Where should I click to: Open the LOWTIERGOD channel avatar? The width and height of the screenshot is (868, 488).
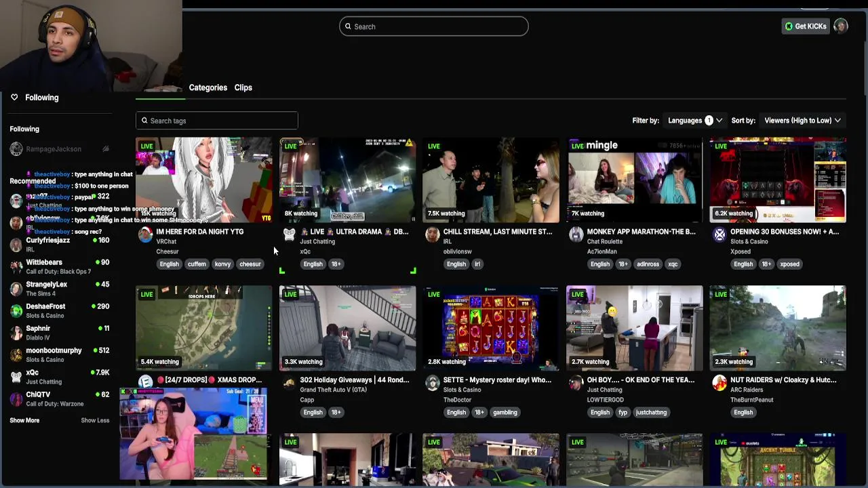(x=576, y=384)
